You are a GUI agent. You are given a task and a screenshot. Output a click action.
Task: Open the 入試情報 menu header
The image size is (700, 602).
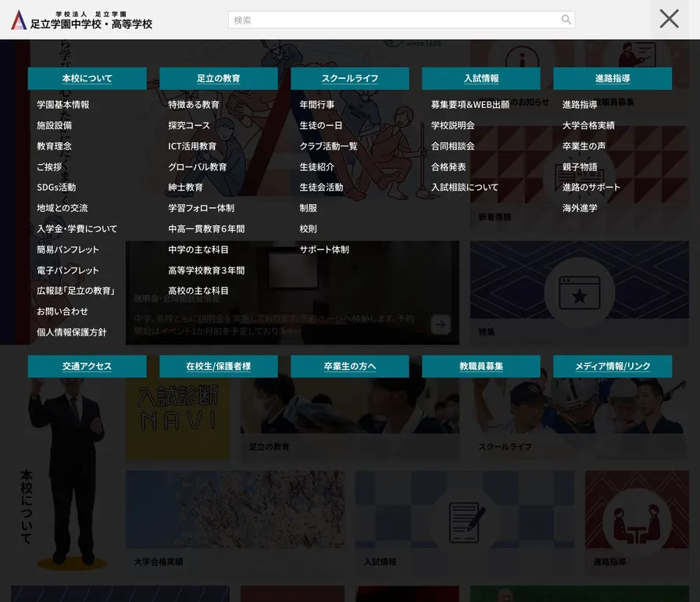point(481,79)
